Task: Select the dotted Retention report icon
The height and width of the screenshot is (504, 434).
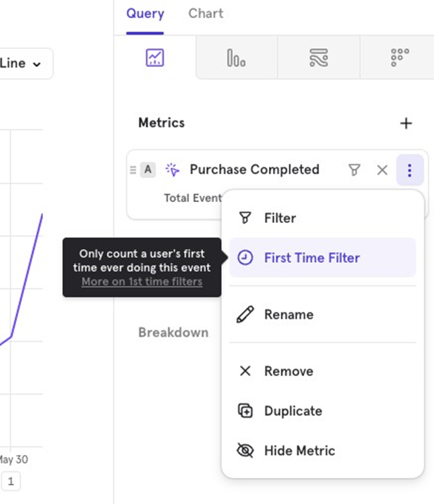Action: 399,58
